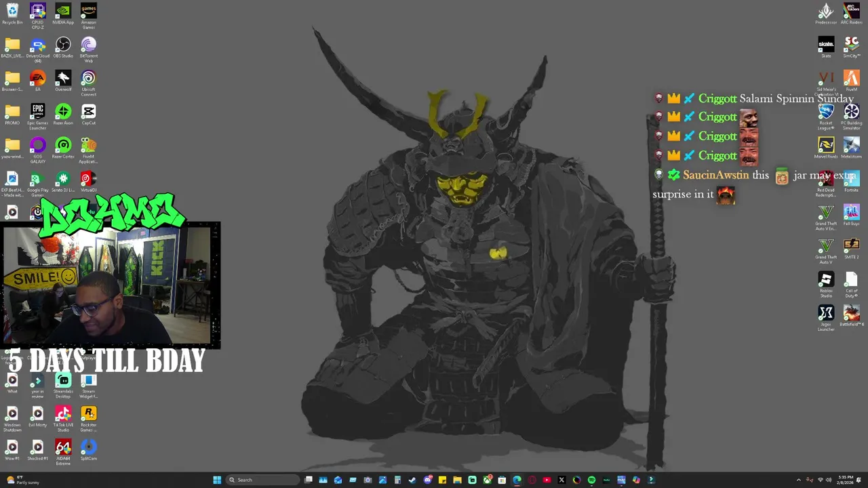Select the Evil Morty media file
This screenshot has height=488, width=868.
click(x=37, y=417)
